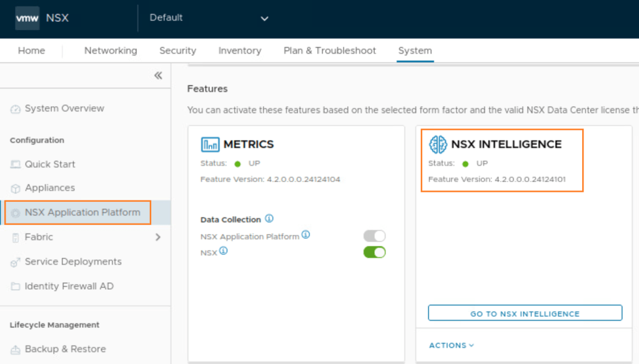Click the Data Collection info icon
This screenshot has width=639, height=364.
269,219
